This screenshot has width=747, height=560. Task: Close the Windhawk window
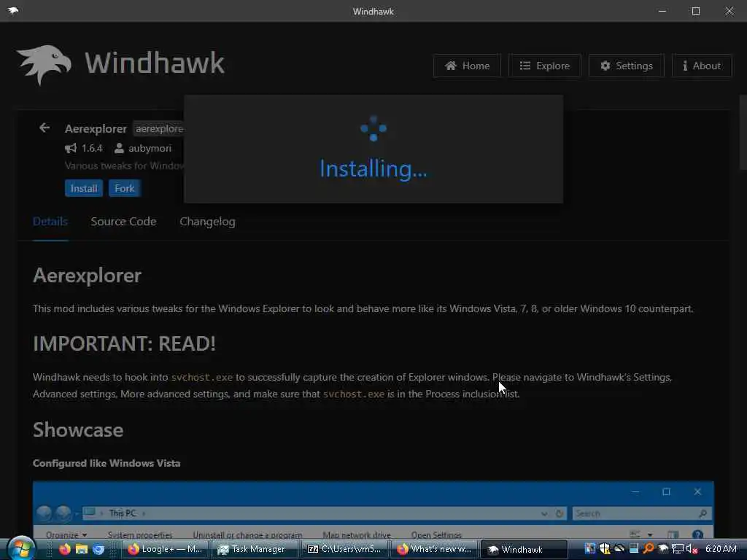click(x=729, y=10)
